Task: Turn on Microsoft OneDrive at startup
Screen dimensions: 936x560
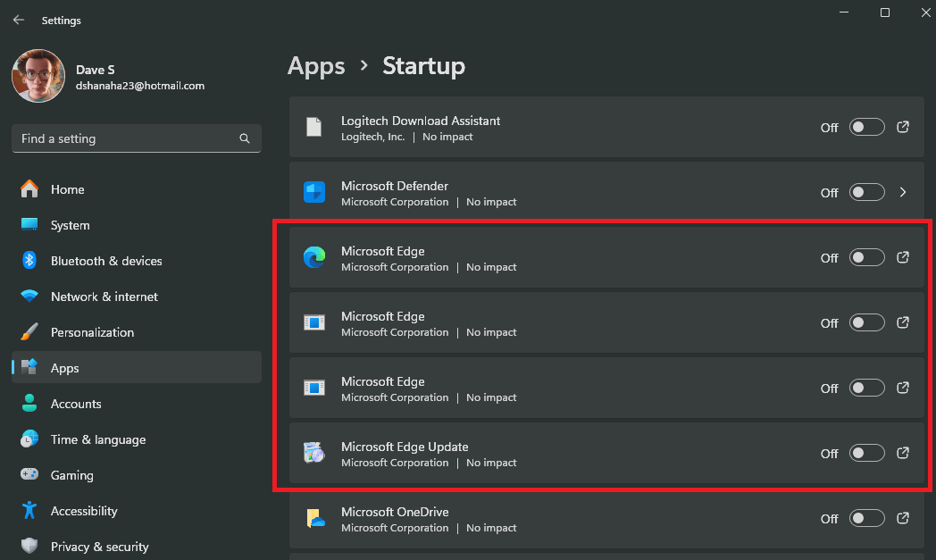Action: coord(866,518)
